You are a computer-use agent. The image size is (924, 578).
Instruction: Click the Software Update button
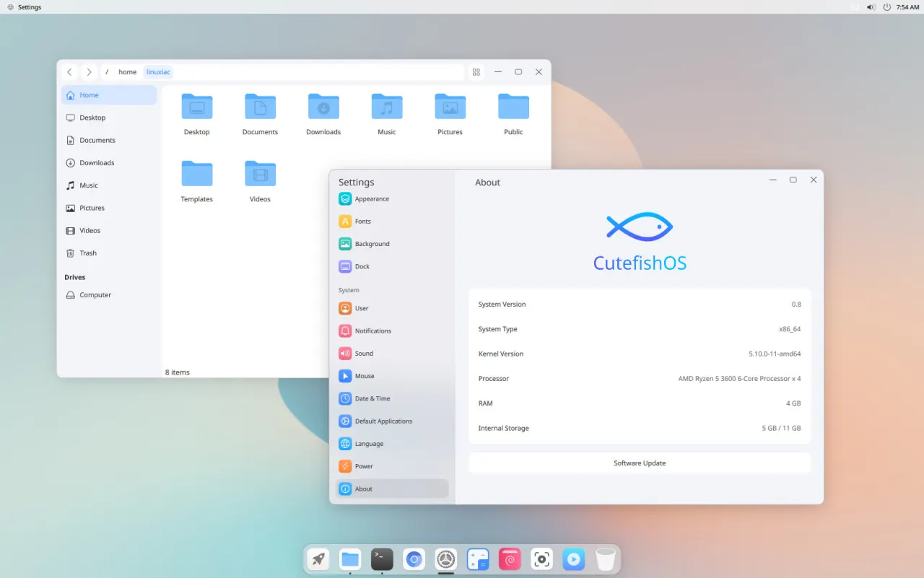[640, 463]
